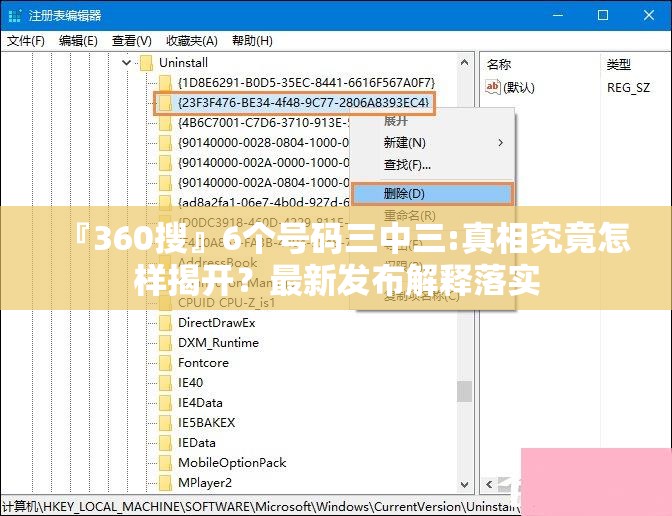
Task: Choose 新建(N) in the context menu
Action: (x=433, y=143)
